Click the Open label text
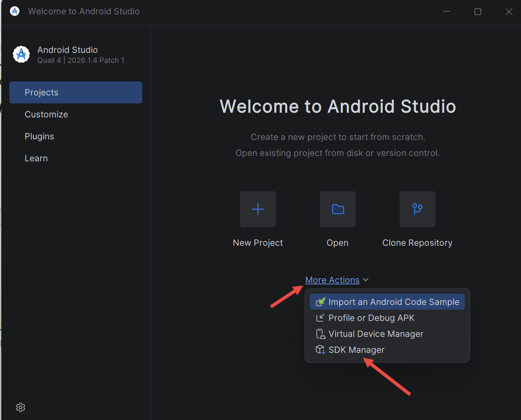 tap(337, 243)
